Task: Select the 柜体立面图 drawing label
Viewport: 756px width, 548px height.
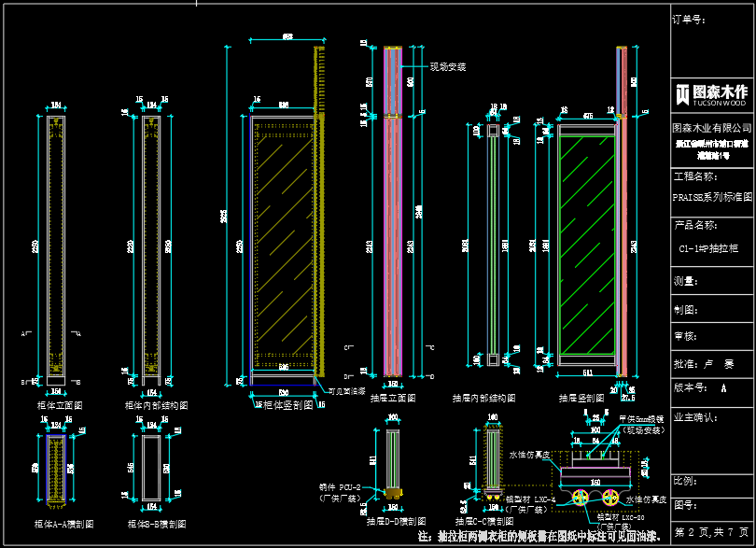Action: 58,406
